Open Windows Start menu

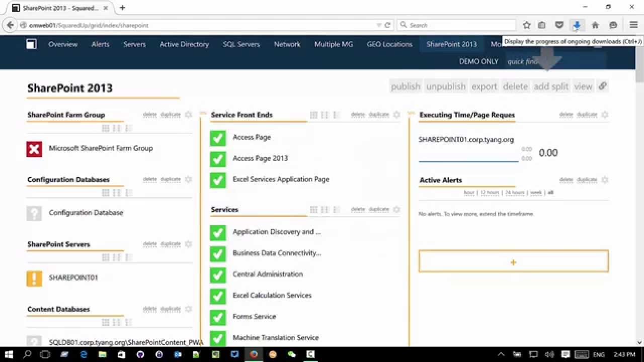10,354
